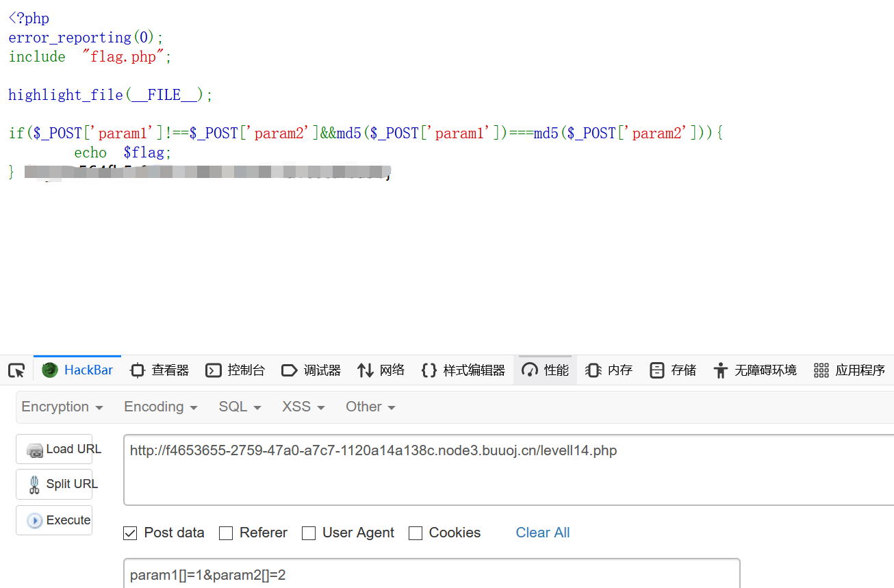Image resolution: width=894 pixels, height=588 pixels.
Task: Click the up-down arrows icon beside 网络
Action: (365, 370)
